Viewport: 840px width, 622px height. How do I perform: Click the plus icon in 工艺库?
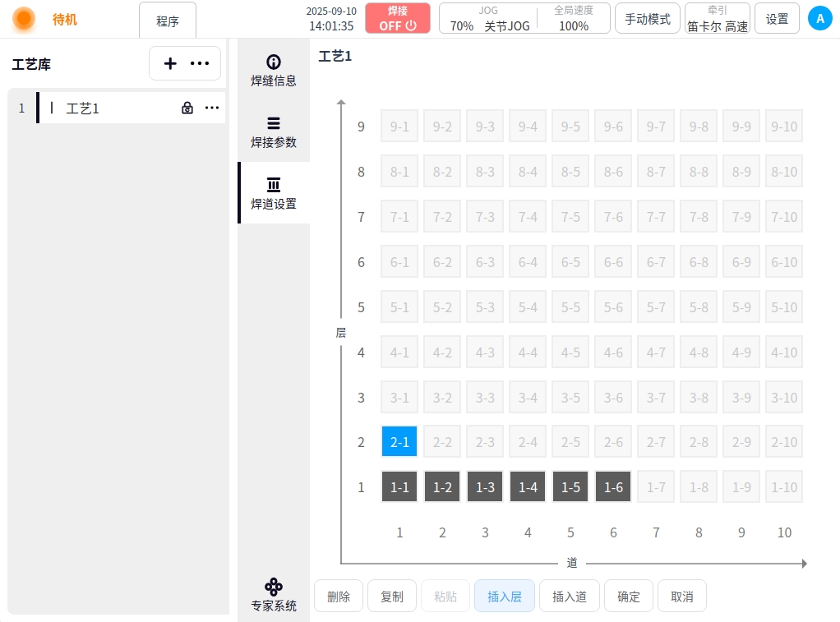pos(170,63)
